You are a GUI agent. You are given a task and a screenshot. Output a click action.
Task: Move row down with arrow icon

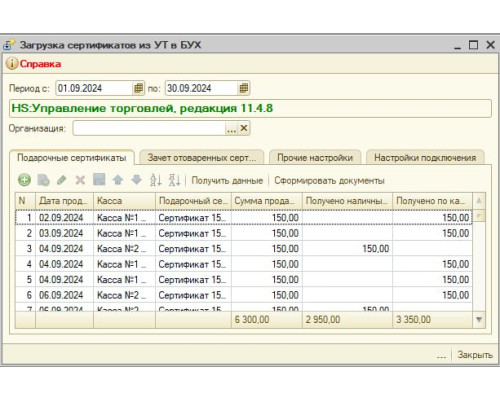coord(136,180)
